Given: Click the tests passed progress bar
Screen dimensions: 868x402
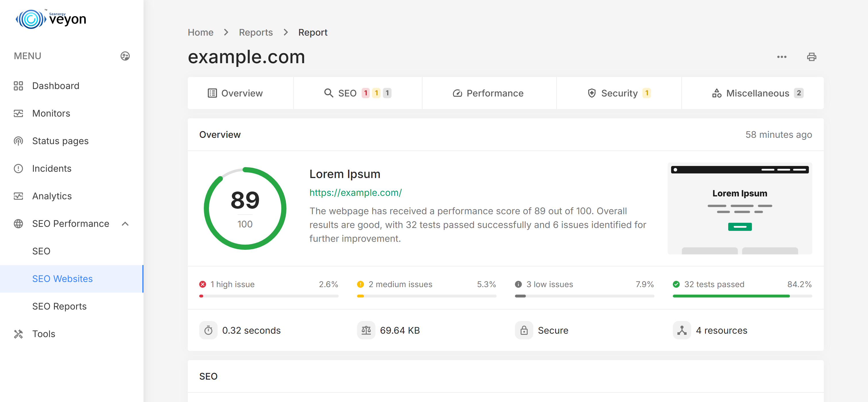Looking at the screenshot, I should click(742, 296).
